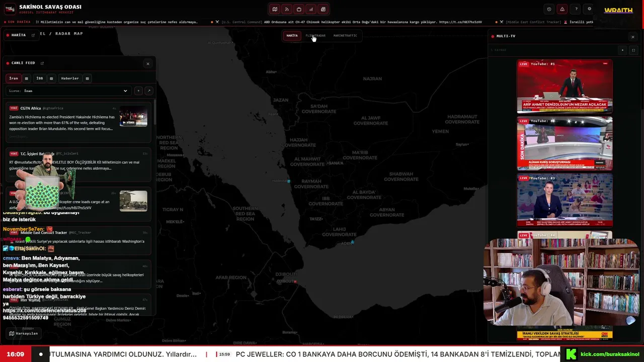Image resolution: width=644 pixels, height=362 pixels.
Task: Click the Hadramaut Governorate map label
Action: tap(462, 119)
